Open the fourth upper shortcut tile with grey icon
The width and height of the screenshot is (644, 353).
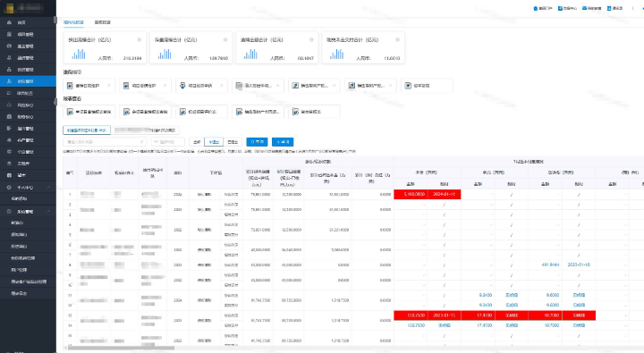coord(258,86)
